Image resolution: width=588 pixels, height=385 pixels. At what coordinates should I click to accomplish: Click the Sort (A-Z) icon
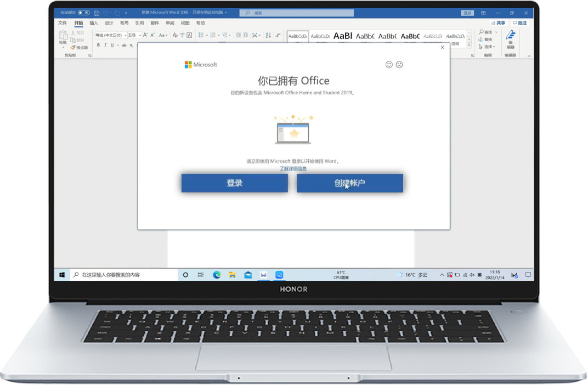[x=268, y=35]
